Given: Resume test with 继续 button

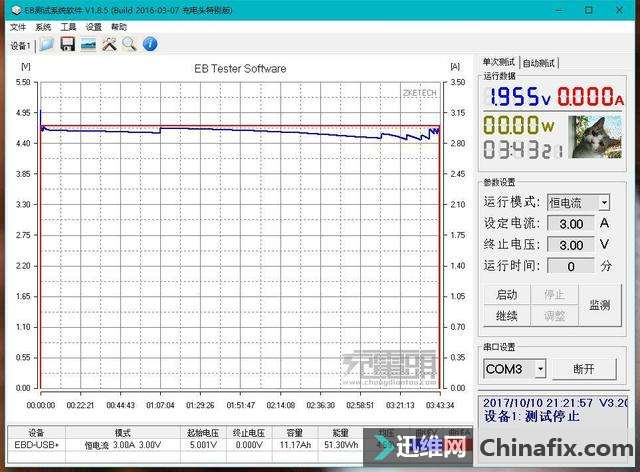Looking at the screenshot, I should coord(507,316).
